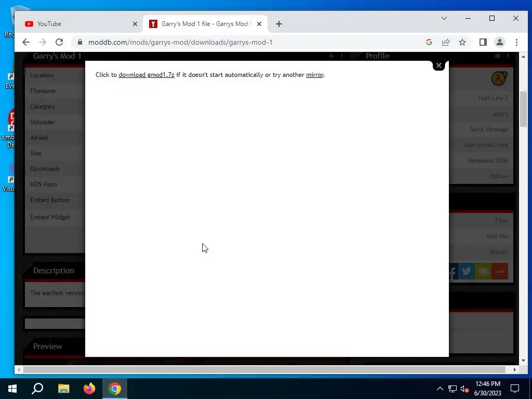Image resolution: width=532 pixels, height=399 pixels.
Task: Click the horizontal page scrollbar
Action: click(264, 369)
